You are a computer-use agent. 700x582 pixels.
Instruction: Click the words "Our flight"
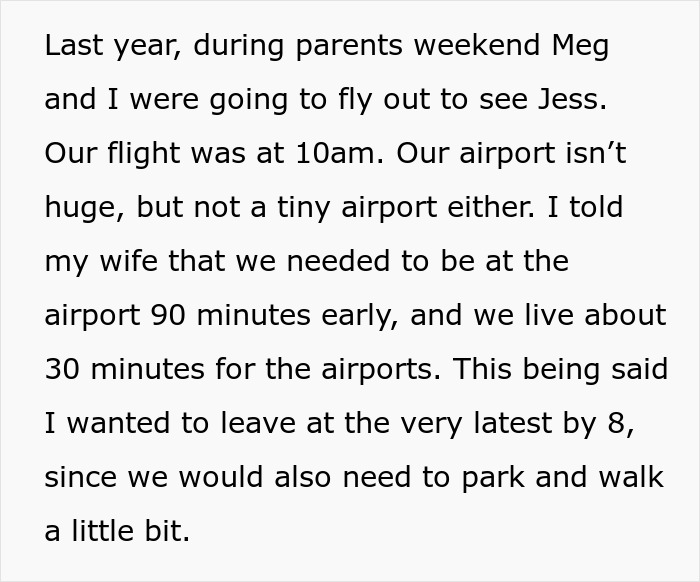[x=105, y=155]
